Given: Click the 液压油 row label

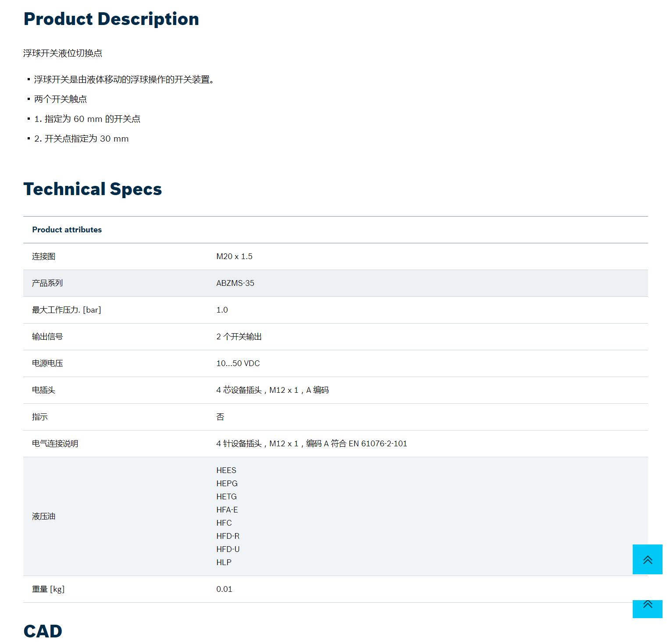Looking at the screenshot, I should (43, 516).
